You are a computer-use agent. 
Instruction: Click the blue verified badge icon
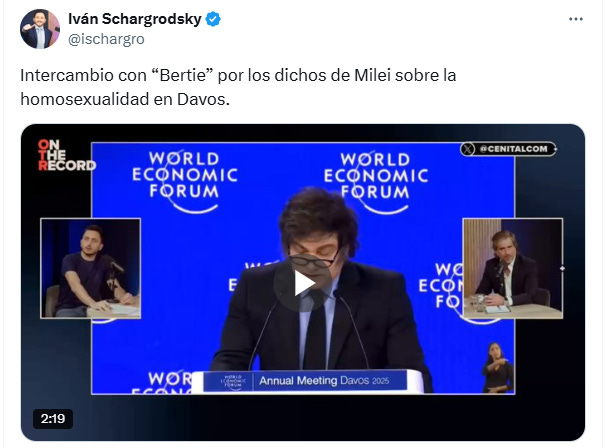pyautogui.click(x=213, y=19)
